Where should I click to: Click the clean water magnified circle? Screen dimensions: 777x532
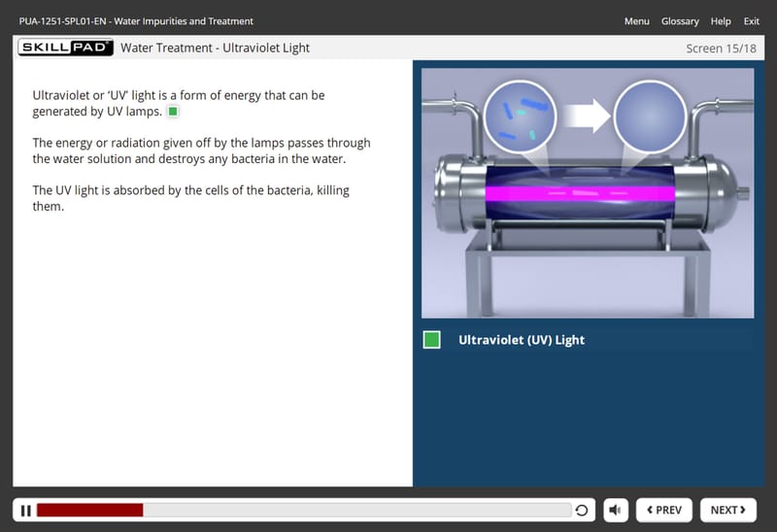650,116
